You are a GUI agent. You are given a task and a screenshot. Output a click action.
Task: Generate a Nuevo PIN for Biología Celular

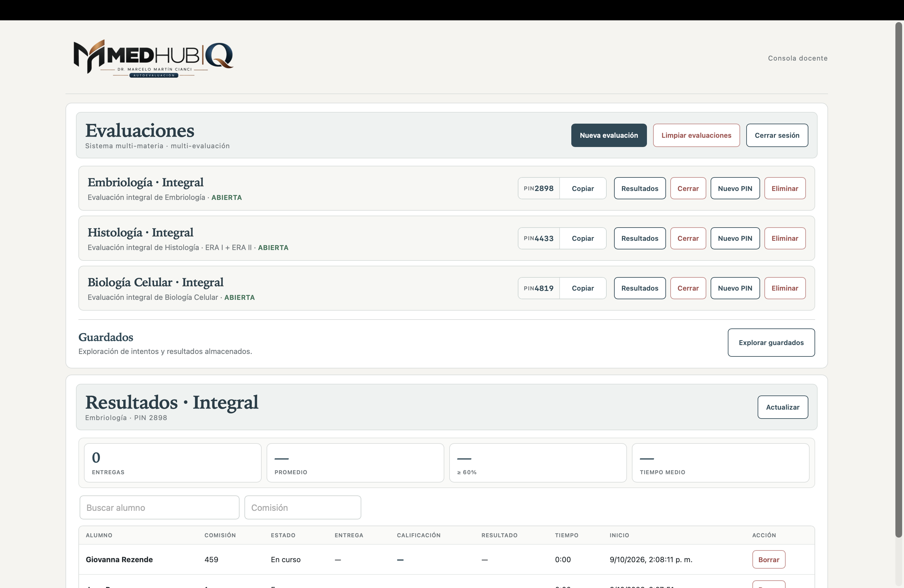[735, 288]
